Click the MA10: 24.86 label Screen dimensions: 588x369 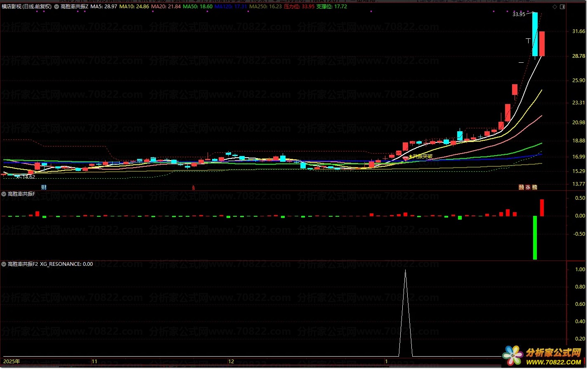(134, 7)
